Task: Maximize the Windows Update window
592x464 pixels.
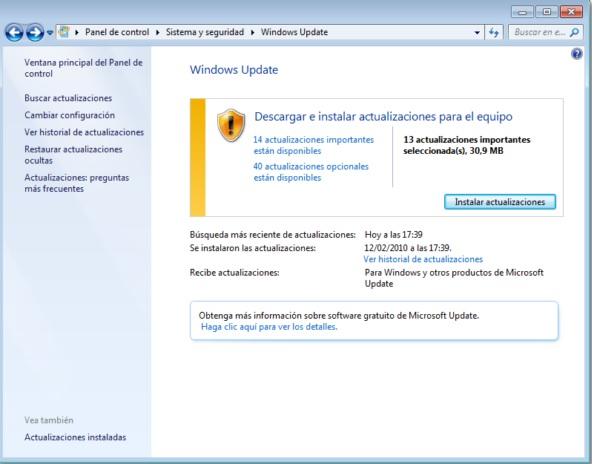Action: pyautogui.click(x=547, y=12)
